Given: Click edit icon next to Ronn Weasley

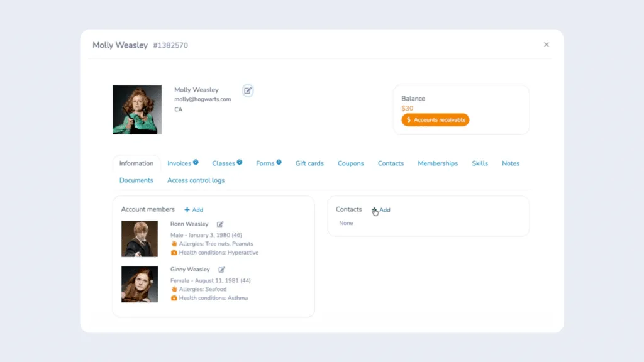Looking at the screenshot, I should point(220,224).
